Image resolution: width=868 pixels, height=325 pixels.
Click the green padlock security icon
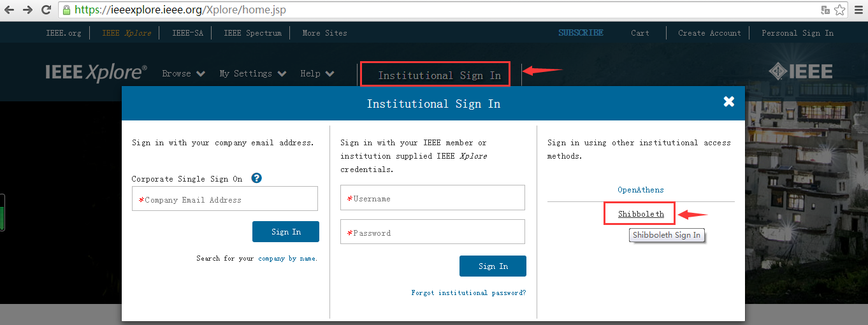pos(66,10)
